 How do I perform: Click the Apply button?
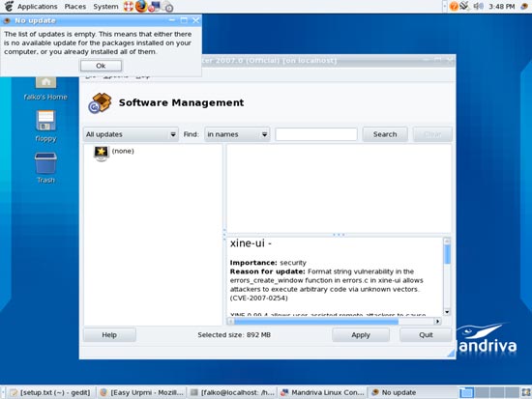[361, 335]
